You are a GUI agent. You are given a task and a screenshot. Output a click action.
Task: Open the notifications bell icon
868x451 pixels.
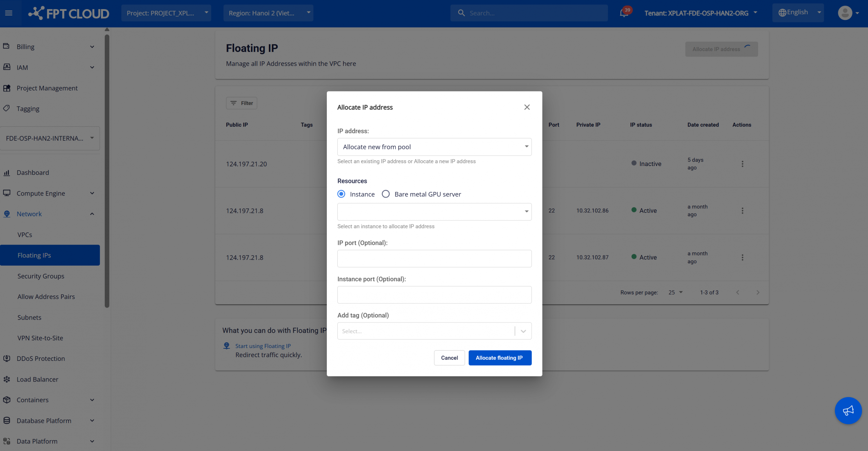[623, 13]
